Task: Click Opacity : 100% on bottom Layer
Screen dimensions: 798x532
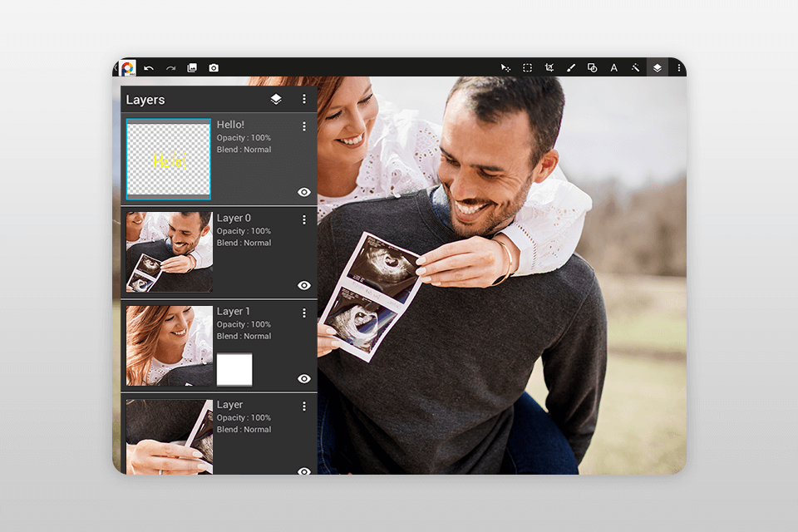Action: pyautogui.click(x=244, y=417)
